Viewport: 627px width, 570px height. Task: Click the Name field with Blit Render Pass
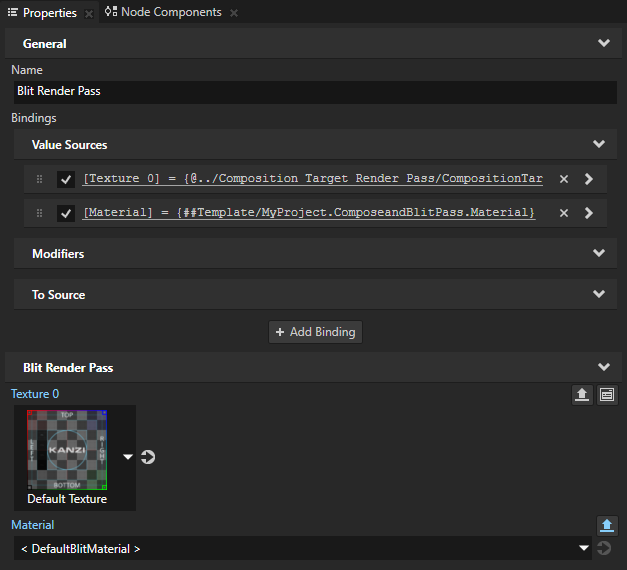(314, 91)
